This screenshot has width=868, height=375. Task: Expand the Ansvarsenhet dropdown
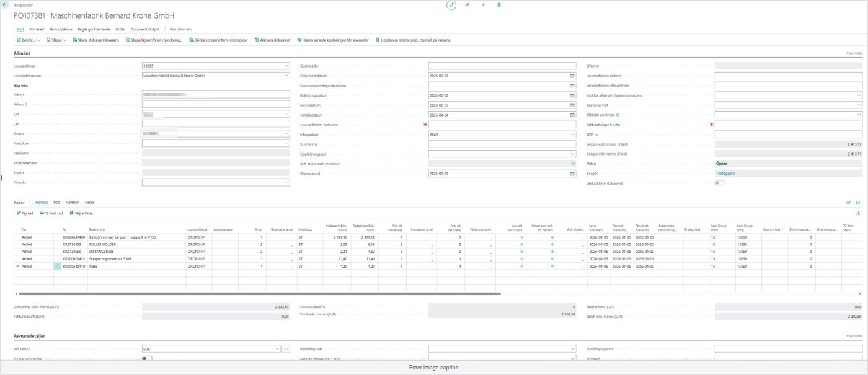click(859, 105)
